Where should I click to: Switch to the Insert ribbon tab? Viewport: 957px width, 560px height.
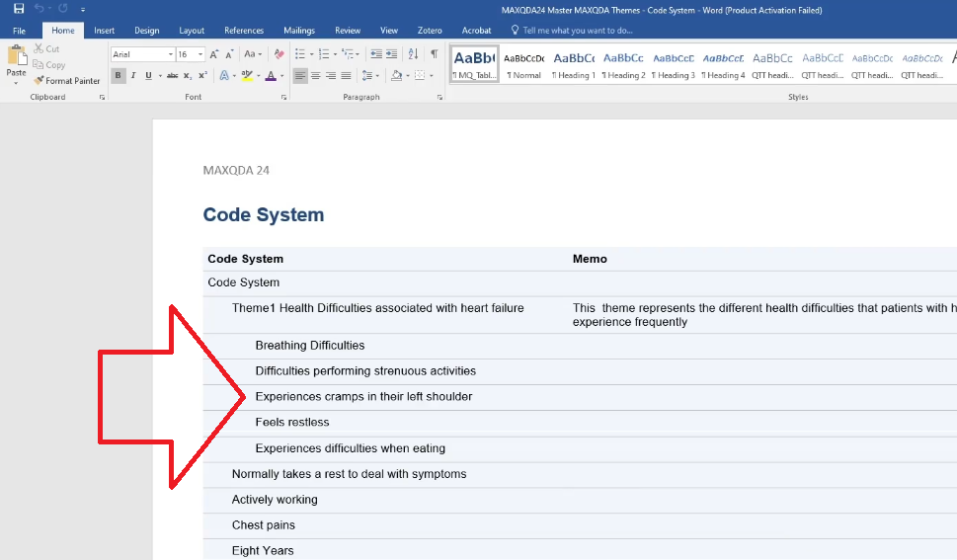click(104, 31)
